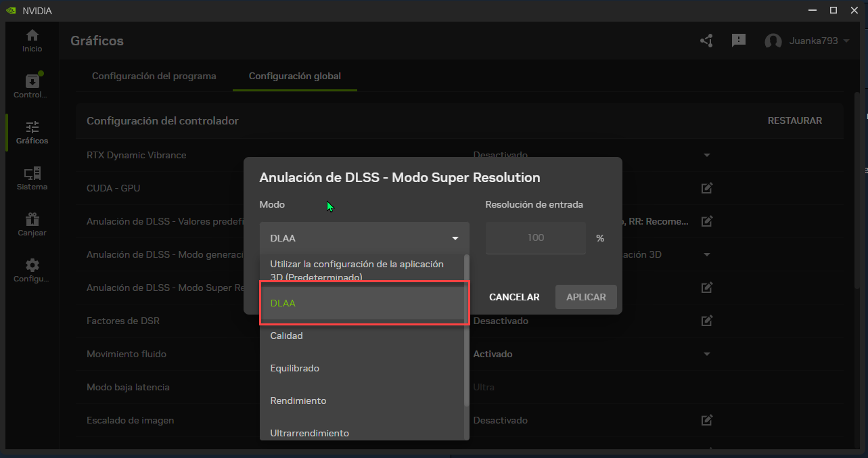This screenshot has height=458, width=868.
Task: Click the dropdown list scrollbar
Action: (466, 330)
